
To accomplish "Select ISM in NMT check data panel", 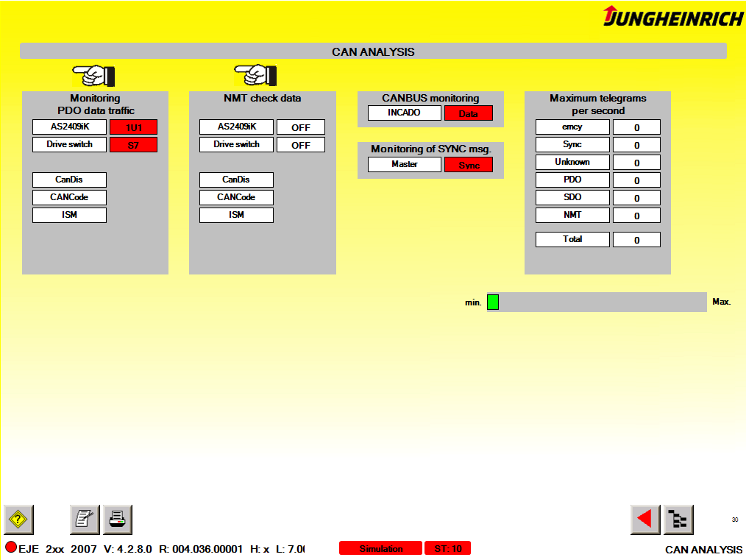I will (236, 215).
